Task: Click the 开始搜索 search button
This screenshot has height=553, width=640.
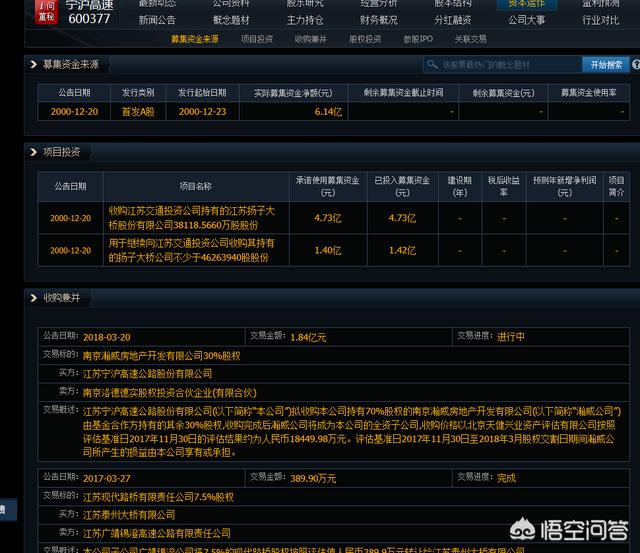Action: 606,65
